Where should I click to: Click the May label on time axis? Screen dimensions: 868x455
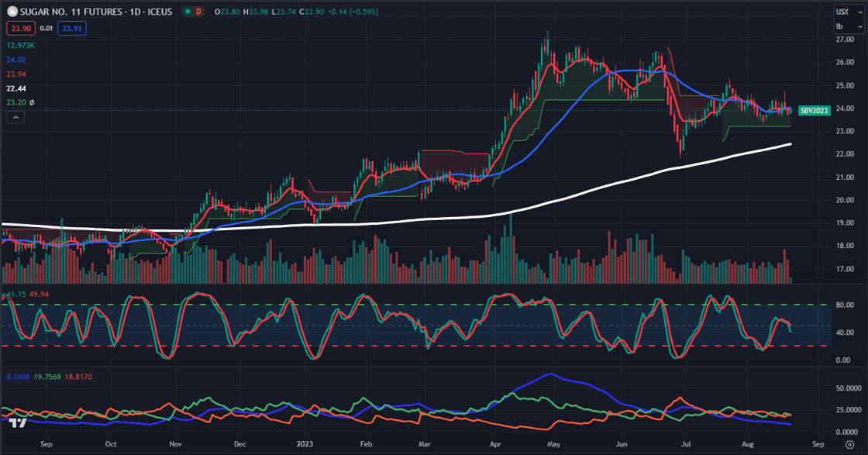(x=553, y=444)
